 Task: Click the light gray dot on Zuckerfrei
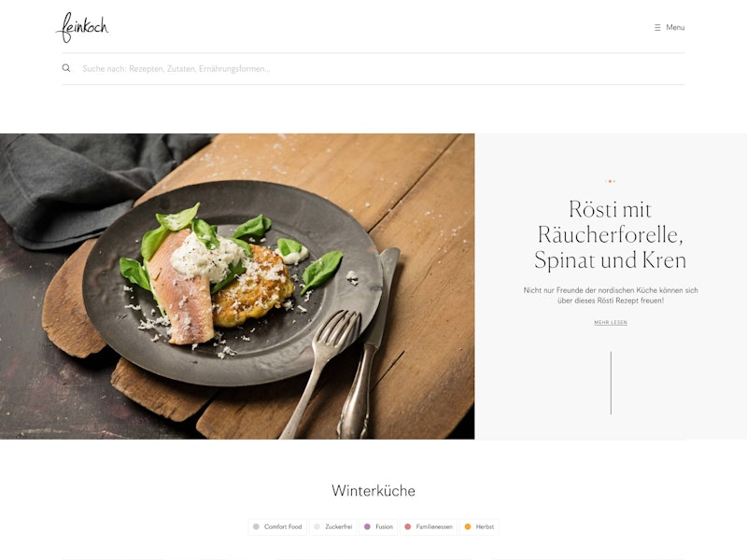point(317,526)
